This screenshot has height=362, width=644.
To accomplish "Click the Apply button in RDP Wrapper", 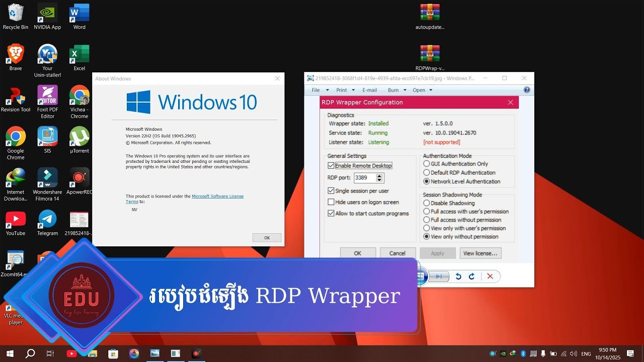I will (x=438, y=253).
